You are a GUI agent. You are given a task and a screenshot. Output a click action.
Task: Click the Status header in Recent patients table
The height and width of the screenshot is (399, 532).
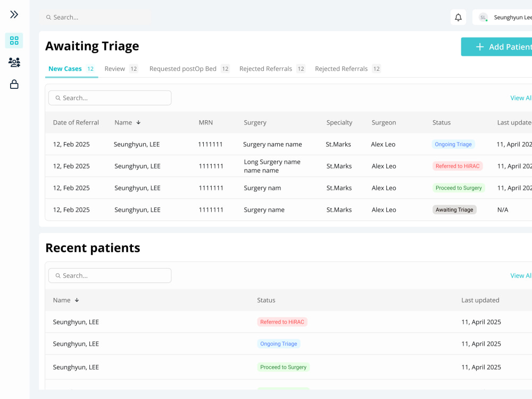[x=266, y=300]
